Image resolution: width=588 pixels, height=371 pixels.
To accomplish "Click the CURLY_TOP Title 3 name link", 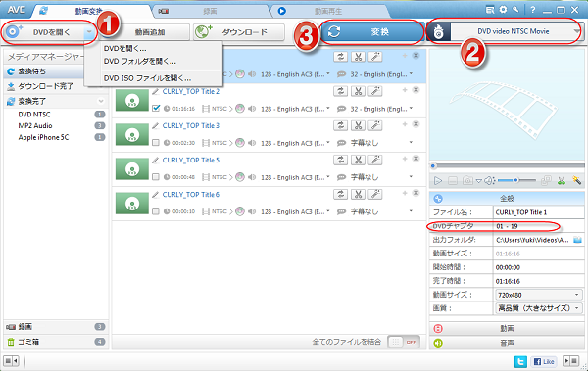I will pyautogui.click(x=190, y=125).
